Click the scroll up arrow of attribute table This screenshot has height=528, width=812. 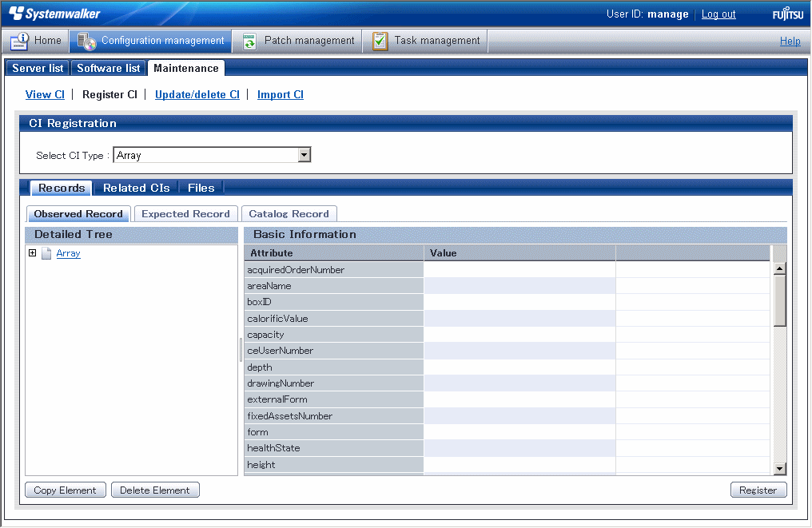click(x=779, y=268)
